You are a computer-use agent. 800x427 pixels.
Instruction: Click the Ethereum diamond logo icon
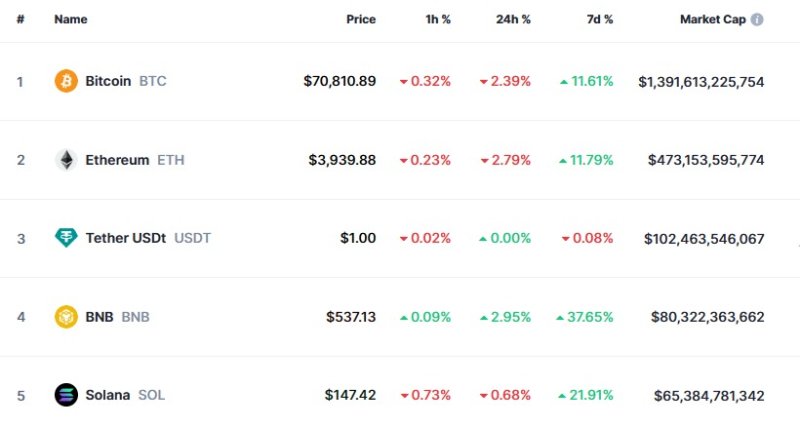pyautogui.click(x=66, y=160)
